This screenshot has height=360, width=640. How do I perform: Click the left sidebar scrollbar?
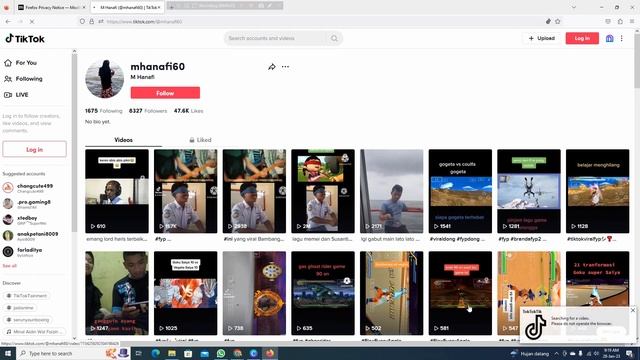tap(74, 143)
